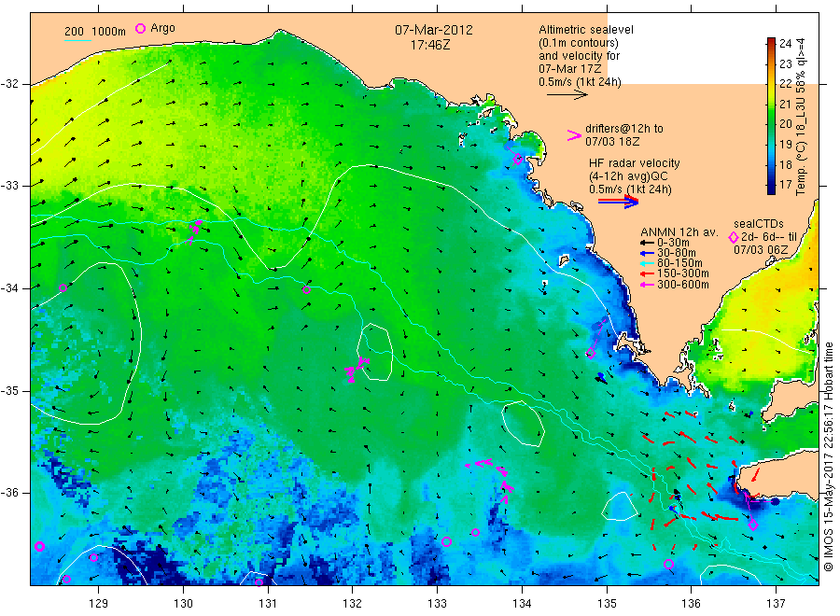Click the 133 longitude axis label

[437, 603]
